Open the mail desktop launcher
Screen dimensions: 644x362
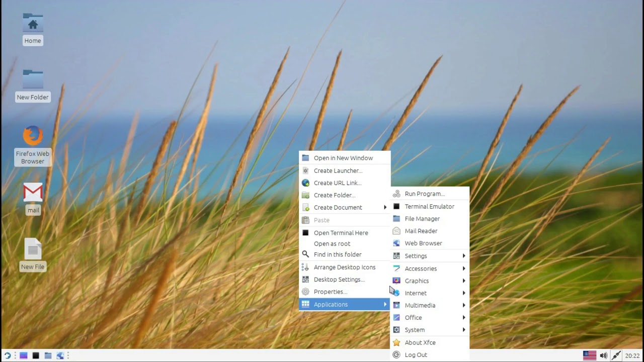(x=33, y=198)
